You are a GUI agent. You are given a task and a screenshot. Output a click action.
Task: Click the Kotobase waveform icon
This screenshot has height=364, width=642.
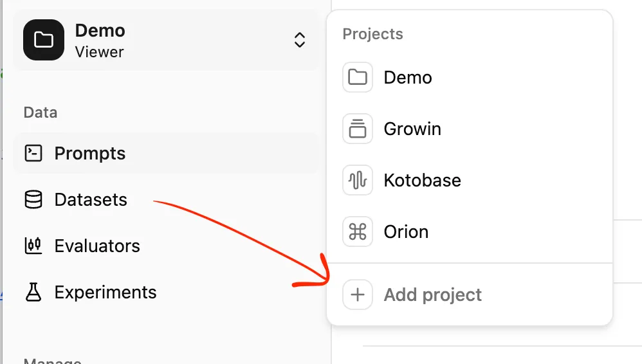(x=357, y=180)
